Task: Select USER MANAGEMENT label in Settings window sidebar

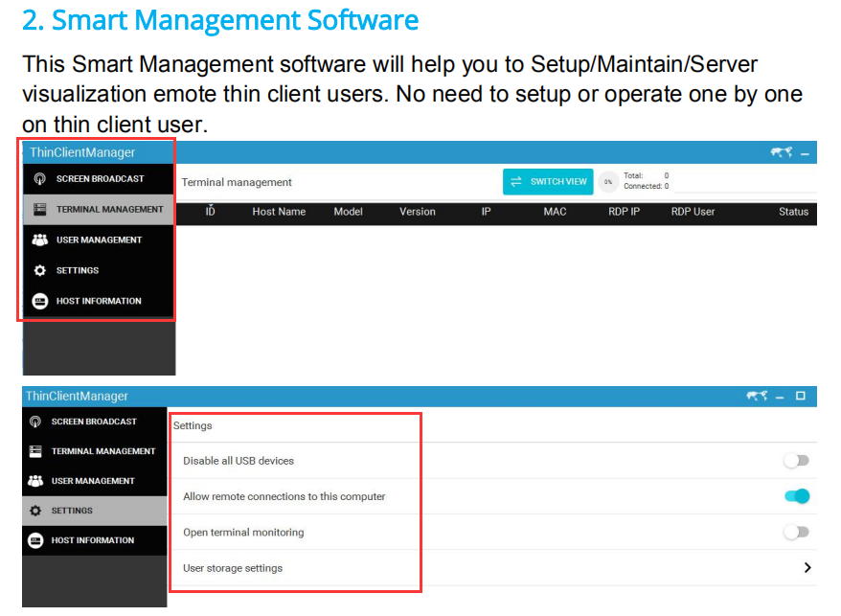Action: [x=93, y=481]
